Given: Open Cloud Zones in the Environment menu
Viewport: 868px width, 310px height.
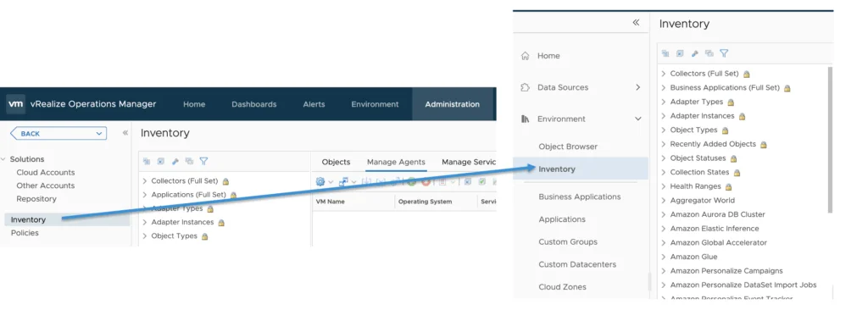Looking at the screenshot, I should (x=563, y=287).
